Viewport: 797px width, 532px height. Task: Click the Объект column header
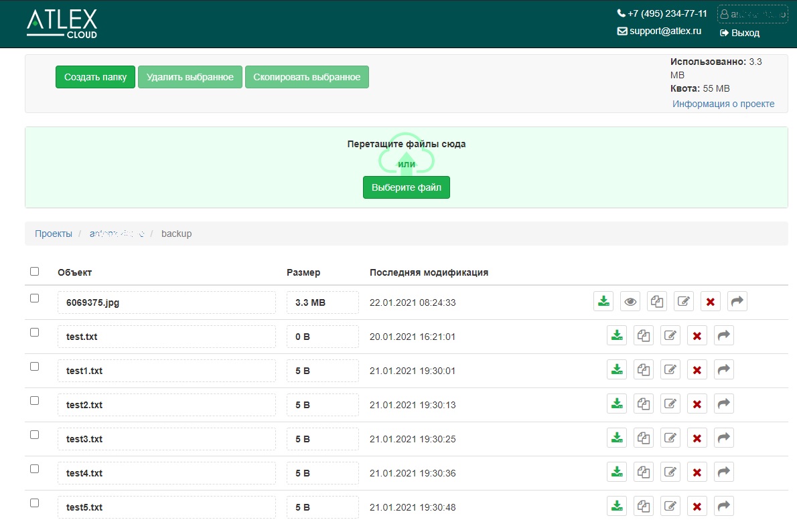75,272
